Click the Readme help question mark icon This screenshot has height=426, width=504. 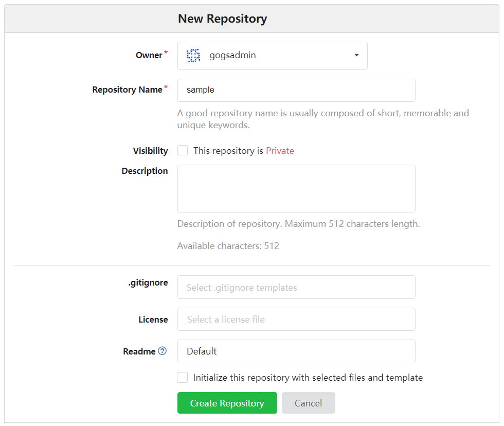click(x=163, y=351)
